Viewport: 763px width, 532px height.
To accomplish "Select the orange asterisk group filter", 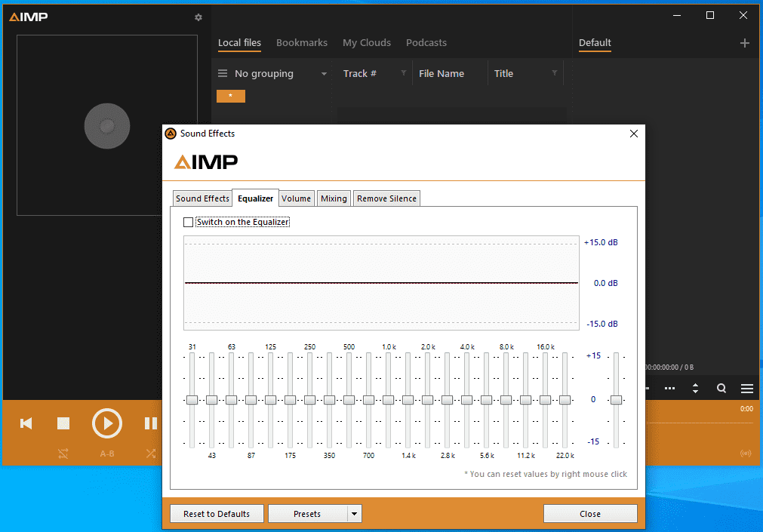I will pos(231,96).
